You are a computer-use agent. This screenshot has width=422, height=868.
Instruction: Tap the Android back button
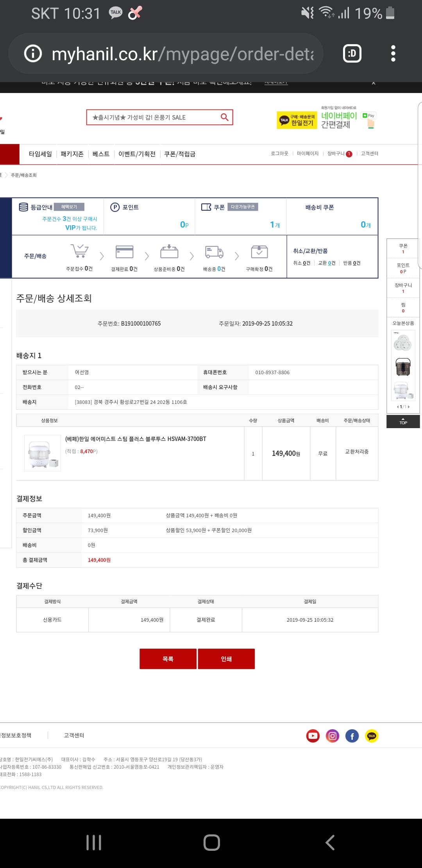(330, 843)
